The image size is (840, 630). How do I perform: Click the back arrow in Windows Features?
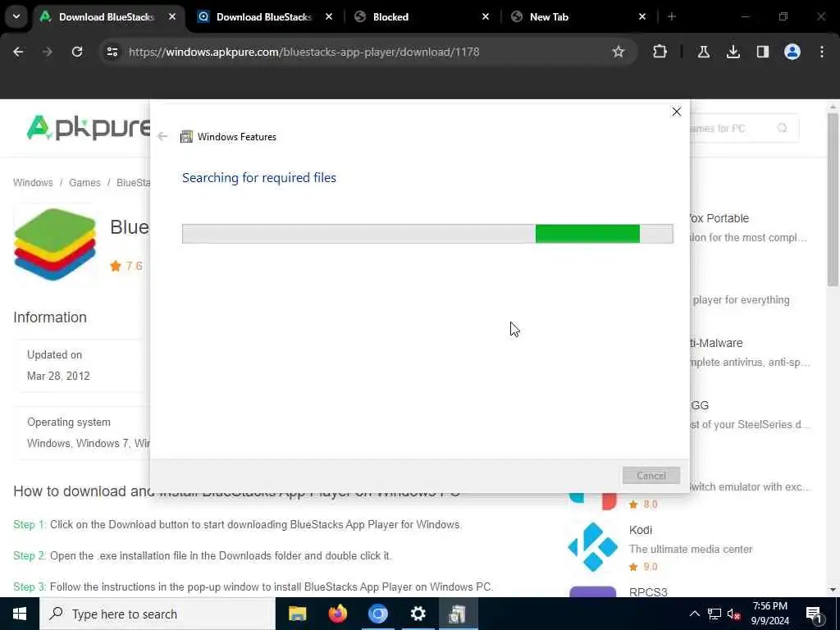click(x=162, y=137)
